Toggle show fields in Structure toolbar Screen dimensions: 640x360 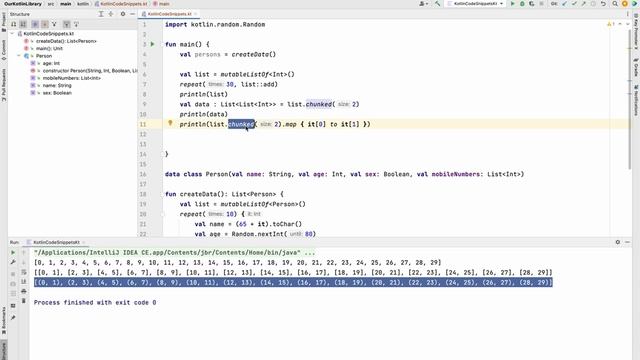tap(44, 24)
